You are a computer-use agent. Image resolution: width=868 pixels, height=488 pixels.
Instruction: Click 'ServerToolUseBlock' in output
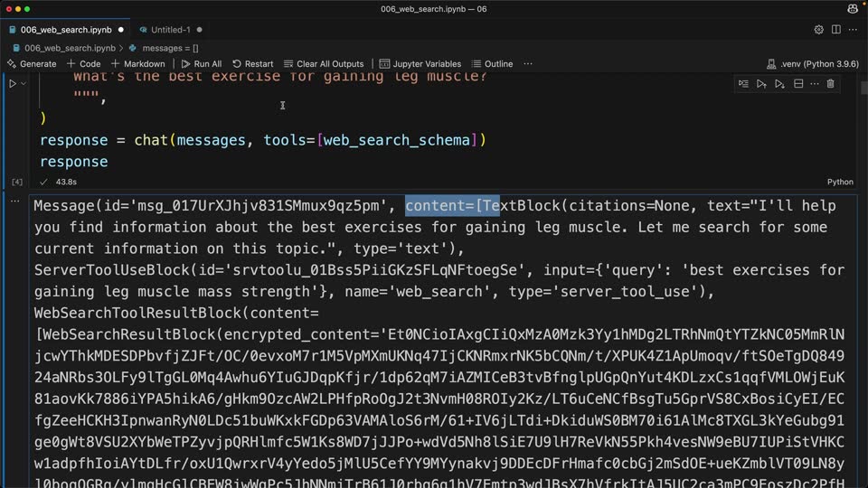[112, 270]
